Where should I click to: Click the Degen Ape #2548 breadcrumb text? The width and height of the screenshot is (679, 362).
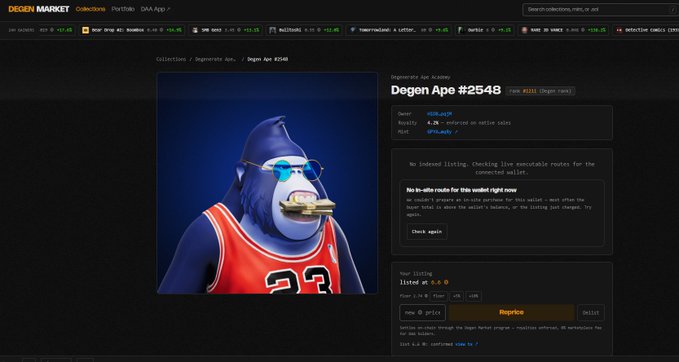(268, 59)
